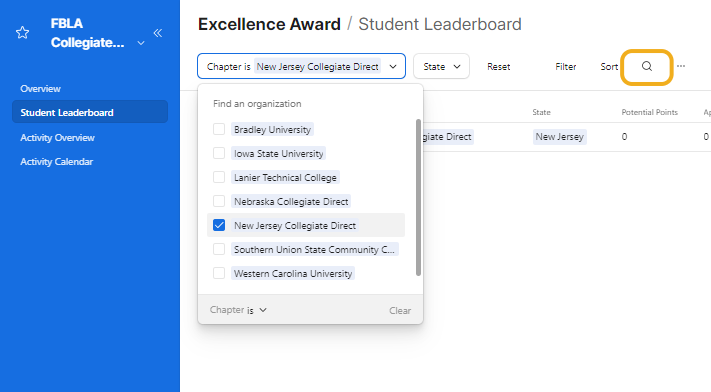Click the Excellence Award breadcrumb
Image resolution: width=711 pixels, height=392 pixels.
tap(269, 24)
